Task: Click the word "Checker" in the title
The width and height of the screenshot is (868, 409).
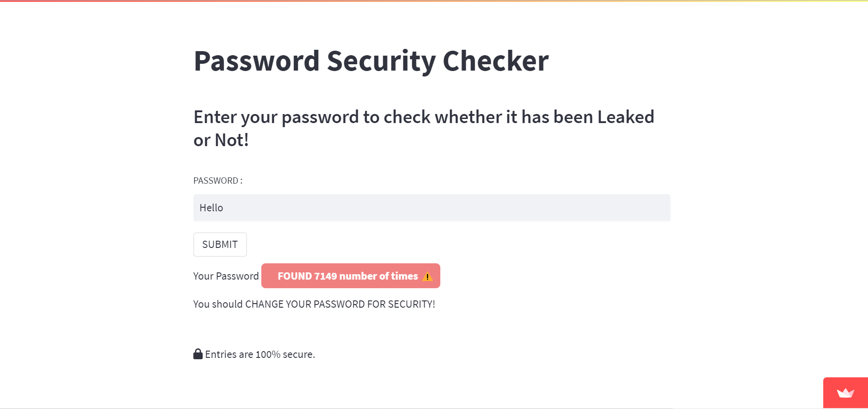Action: click(x=496, y=61)
